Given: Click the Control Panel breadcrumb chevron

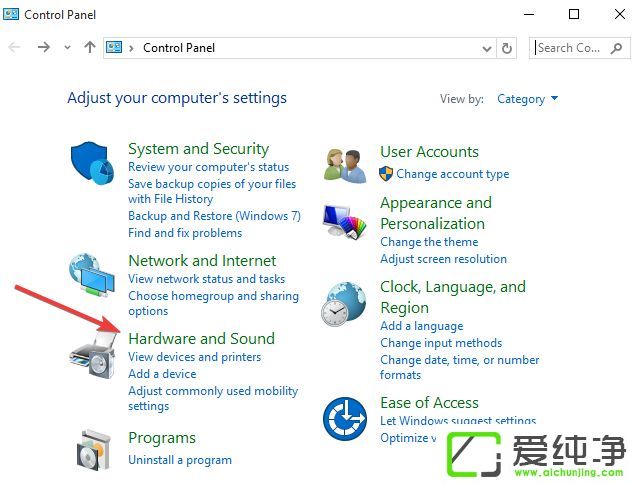Looking at the screenshot, I should [x=131, y=48].
